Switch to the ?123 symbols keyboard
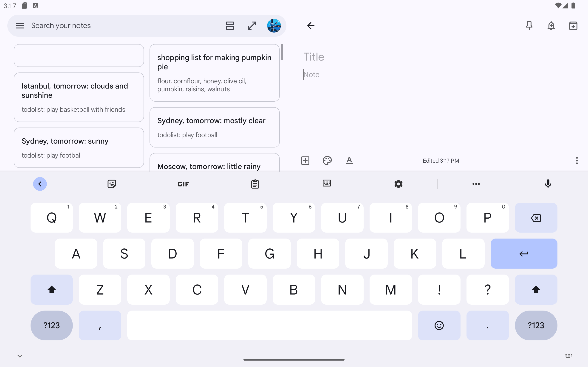 click(x=51, y=325)
